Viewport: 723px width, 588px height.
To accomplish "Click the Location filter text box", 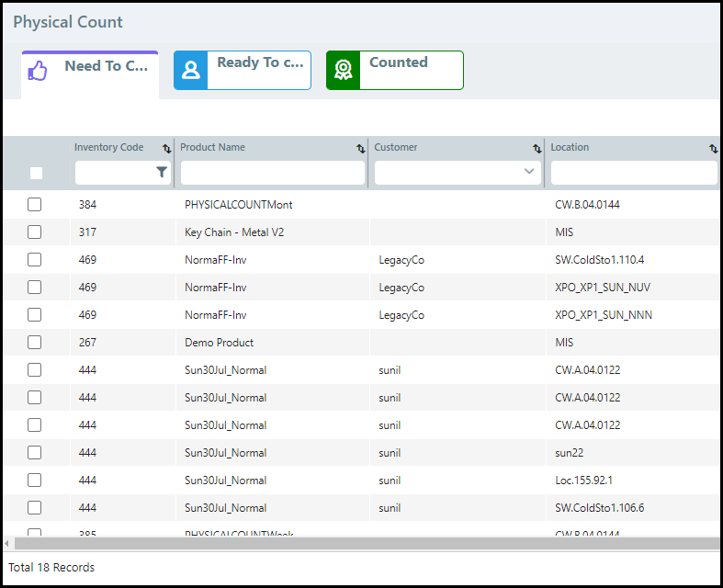I will (633, 173).
